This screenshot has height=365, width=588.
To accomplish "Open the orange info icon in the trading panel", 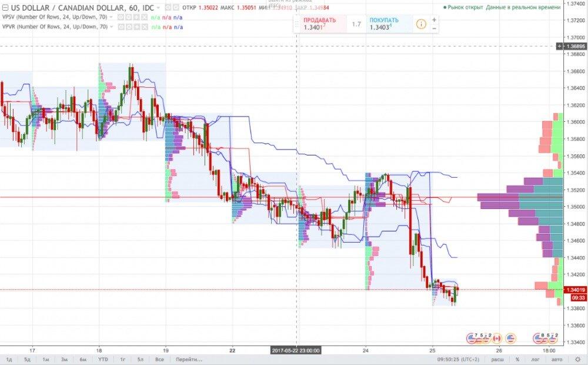I will tap(421, 24).
